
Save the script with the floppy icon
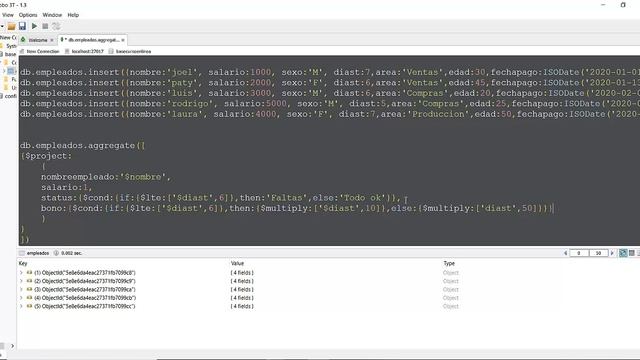22,26
